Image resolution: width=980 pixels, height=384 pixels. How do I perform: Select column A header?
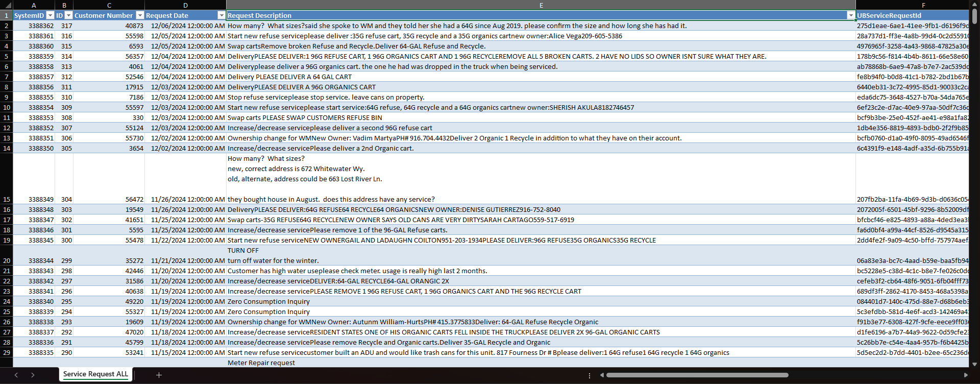[x=34, y=5]
